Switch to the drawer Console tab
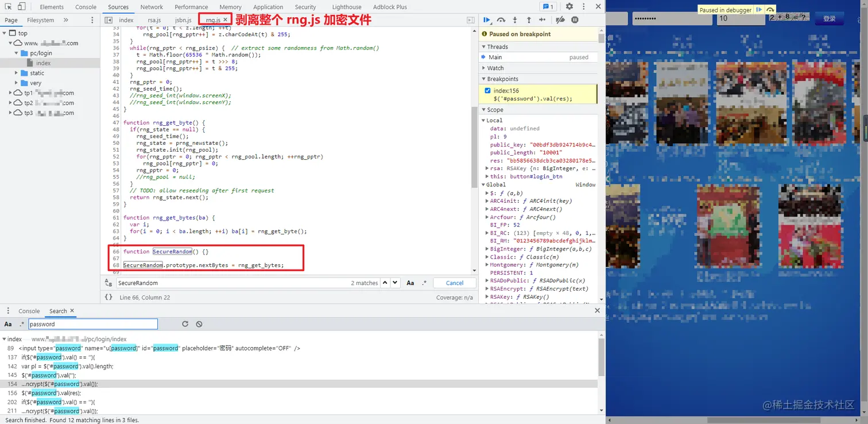 click(x=29, y=311)
